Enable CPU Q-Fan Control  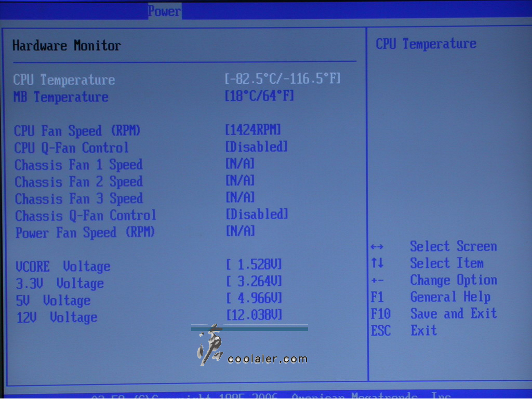[x=256, y=147]
